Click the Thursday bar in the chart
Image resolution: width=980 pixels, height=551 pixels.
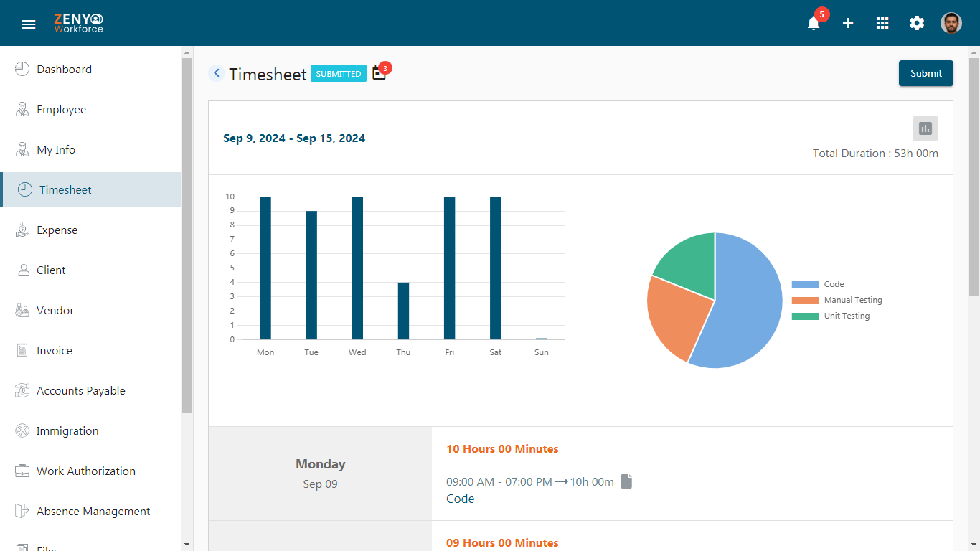403,311
